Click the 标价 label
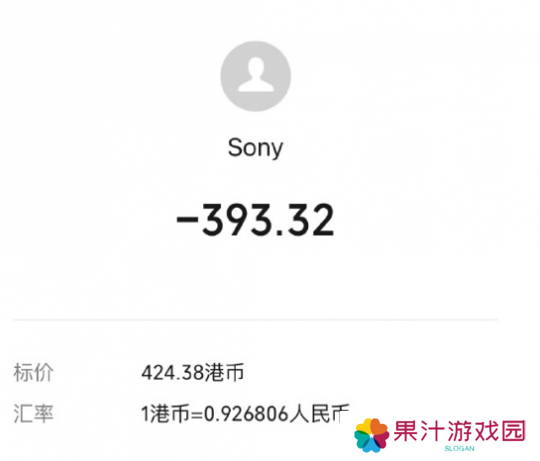Image resolution: width=540 pixels, height=461 pixels. click(x=33, y=373)
